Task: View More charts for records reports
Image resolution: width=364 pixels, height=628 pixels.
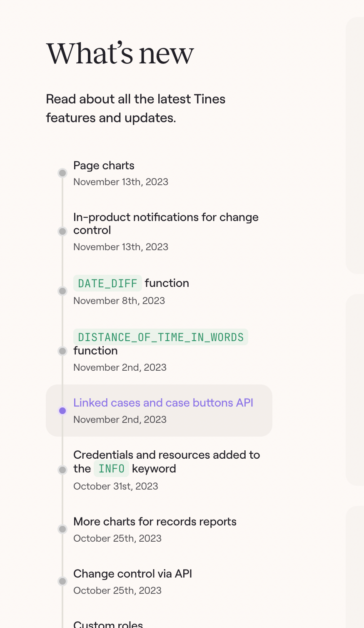Action: pos(155,522)
